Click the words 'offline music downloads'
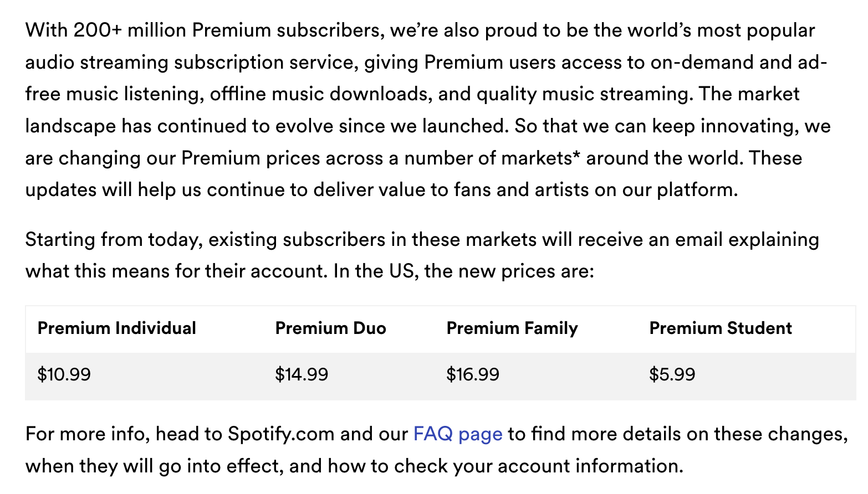The height and width of the screenshot is (494, 868). click(320, 94)
